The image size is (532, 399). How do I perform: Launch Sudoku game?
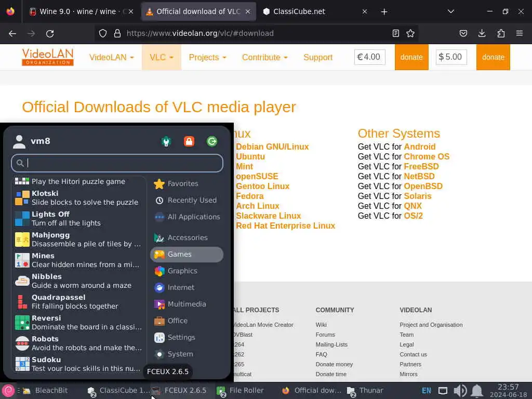[79, 364]
